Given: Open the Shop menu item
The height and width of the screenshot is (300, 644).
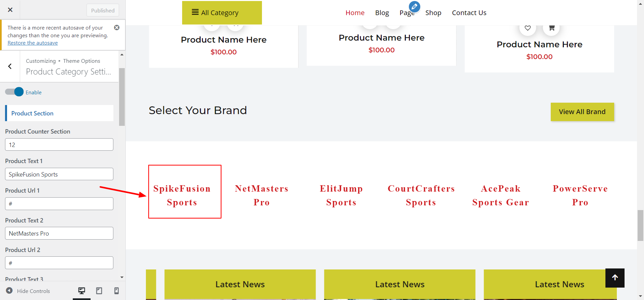Looking at the screenshot, I should (x=433, y=13).
